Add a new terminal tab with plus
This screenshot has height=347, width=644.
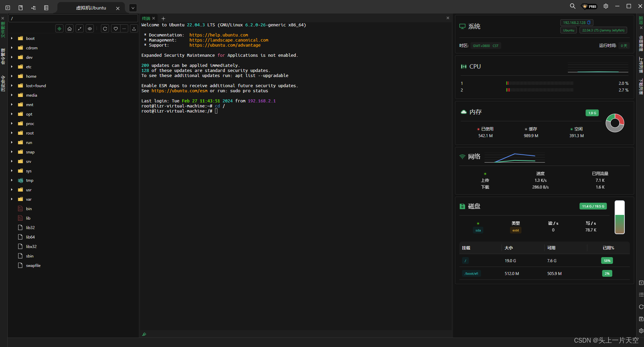click(x=163, y=19)
